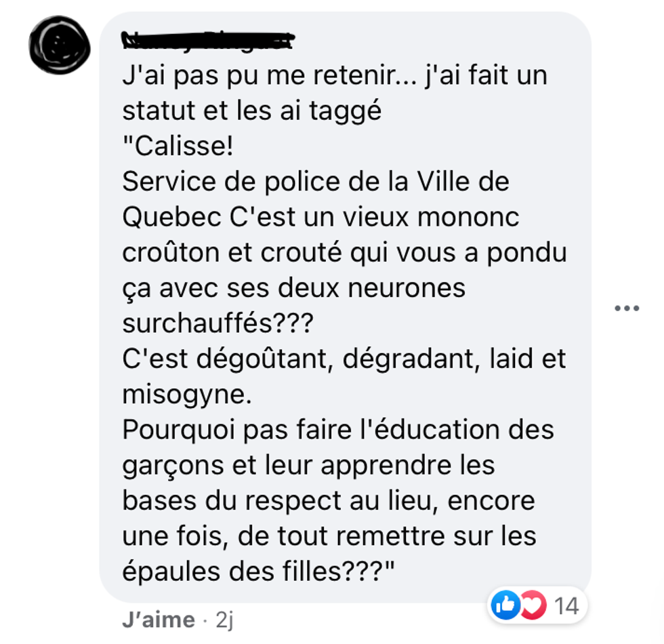This screenshot has width=664, height=644.
Task: Click the line "statut et les ai taggé"
Action: pyautogui.click(x=252, y=111)
